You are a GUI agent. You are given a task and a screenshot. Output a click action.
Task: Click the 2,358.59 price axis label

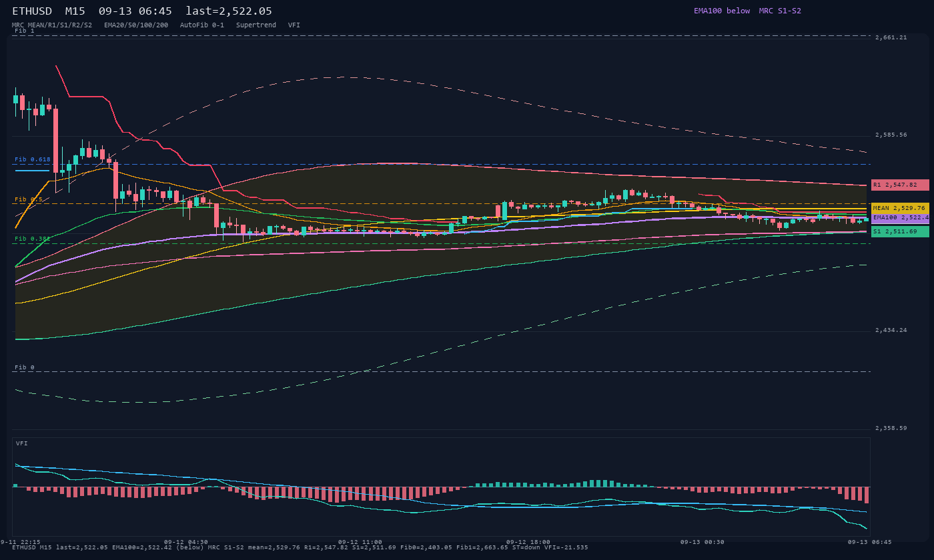(891, 429)
